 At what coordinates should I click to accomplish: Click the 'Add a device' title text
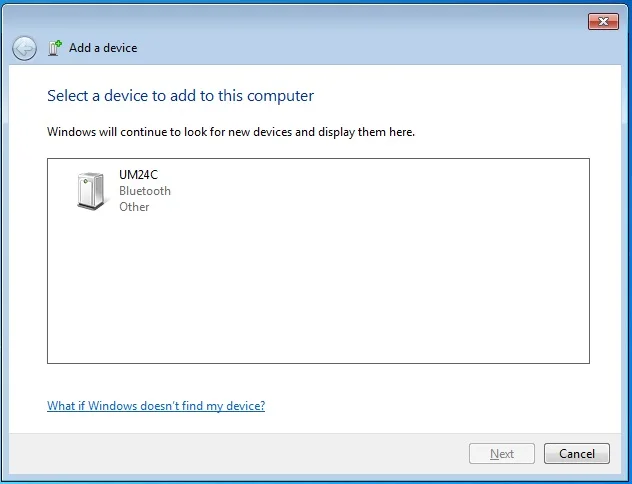[103, 48]
